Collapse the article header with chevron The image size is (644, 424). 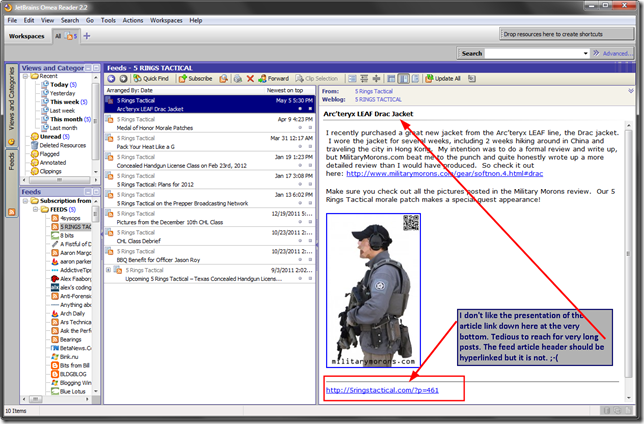pos(631,91)
